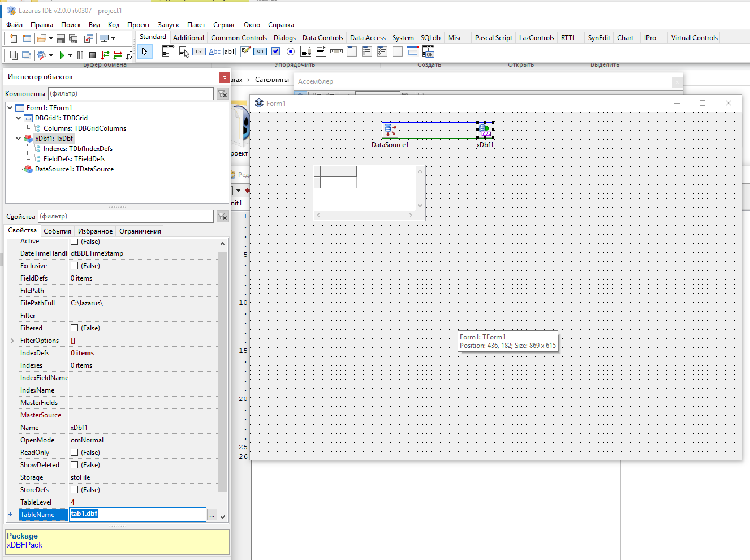
Task: Click the Step Over debug icon
Action: click(x=117, y=55)
